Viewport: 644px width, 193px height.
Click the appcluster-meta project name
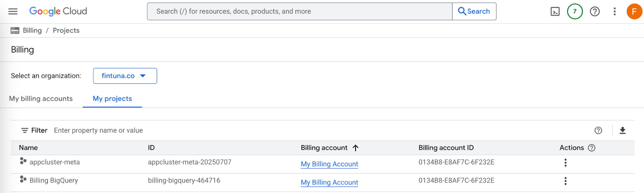[55, 162]
